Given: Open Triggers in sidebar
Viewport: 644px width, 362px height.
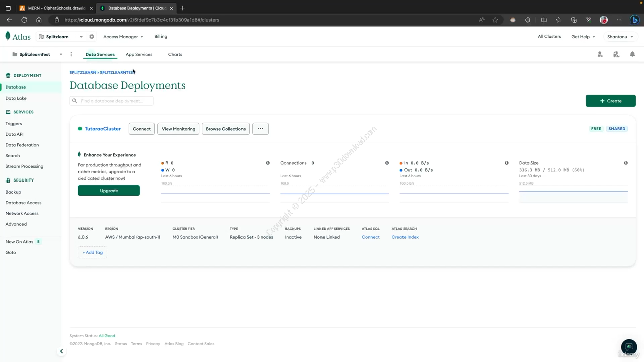Looking at the screenshot, I should pos(14,124).
